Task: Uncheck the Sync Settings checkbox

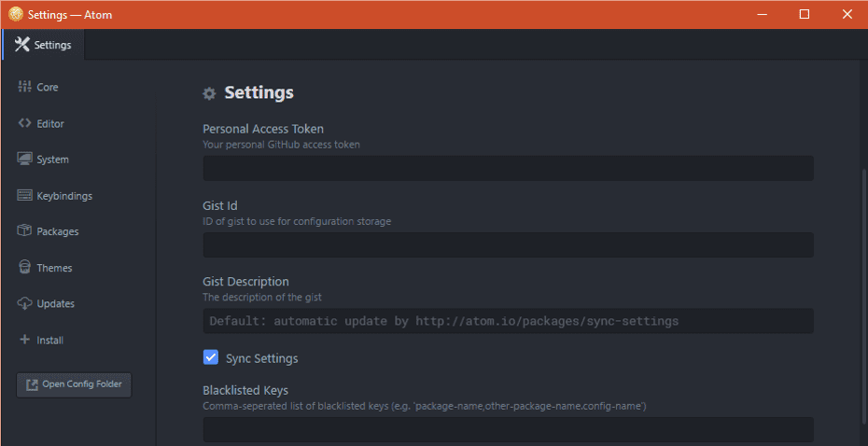Action: [x=210, y=357]
